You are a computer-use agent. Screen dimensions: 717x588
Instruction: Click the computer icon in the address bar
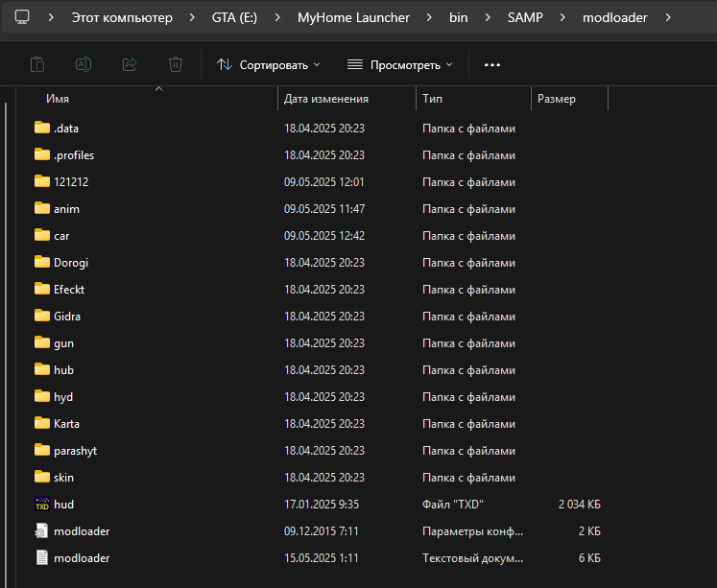(x=22, y=17)
